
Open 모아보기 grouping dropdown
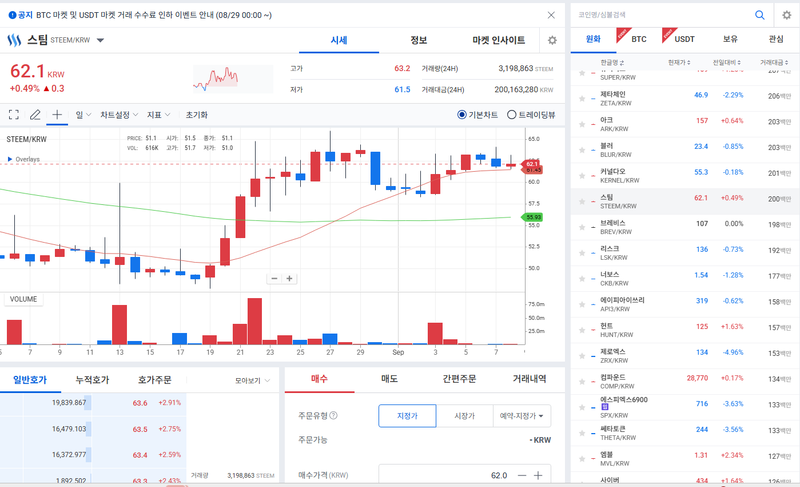(x=253, y=380)
